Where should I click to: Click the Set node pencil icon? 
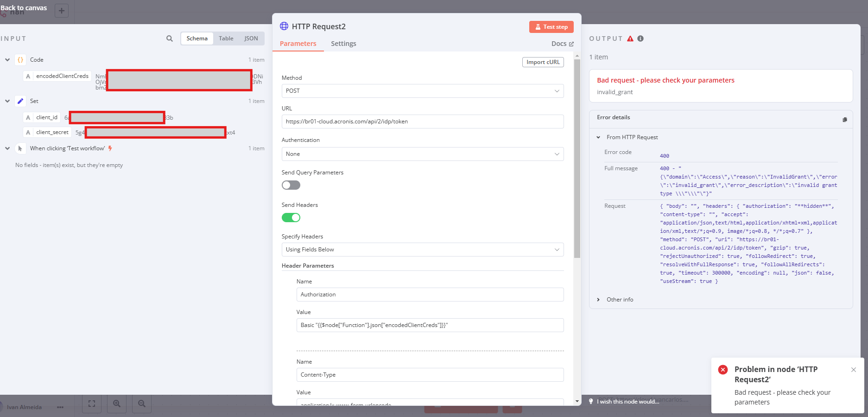[20, 101]
